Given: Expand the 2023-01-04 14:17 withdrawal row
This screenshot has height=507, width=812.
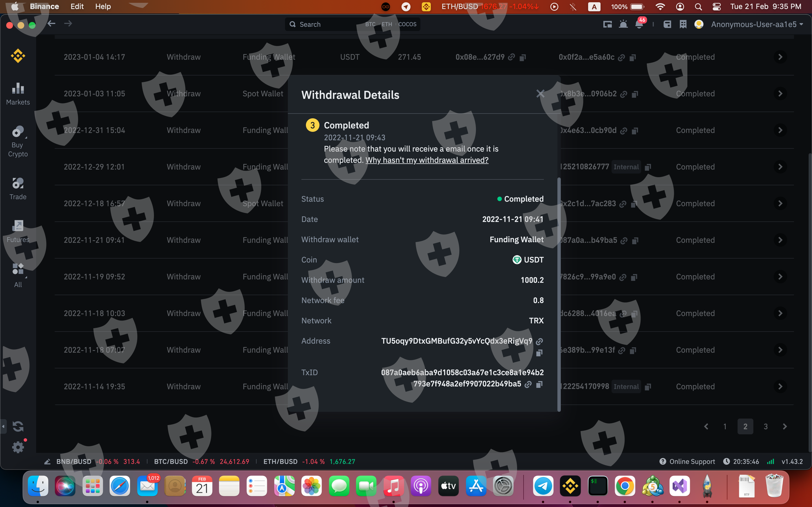Looking at the screenshot, I should pos(780,57).
